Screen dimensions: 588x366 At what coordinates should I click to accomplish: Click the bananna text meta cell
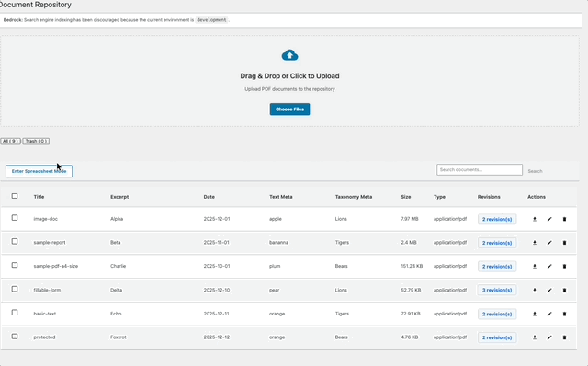279,243
